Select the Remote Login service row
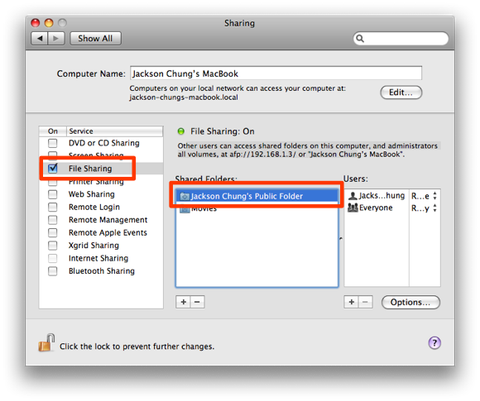This screenshot has height=401, width=480. coord(101,207)
